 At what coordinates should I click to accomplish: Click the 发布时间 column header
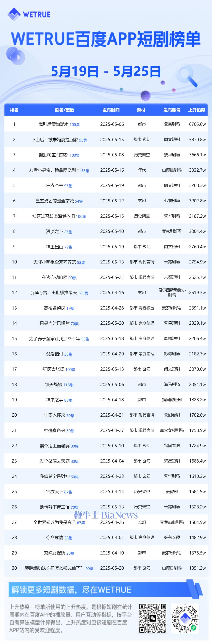[x=111, y=110]
